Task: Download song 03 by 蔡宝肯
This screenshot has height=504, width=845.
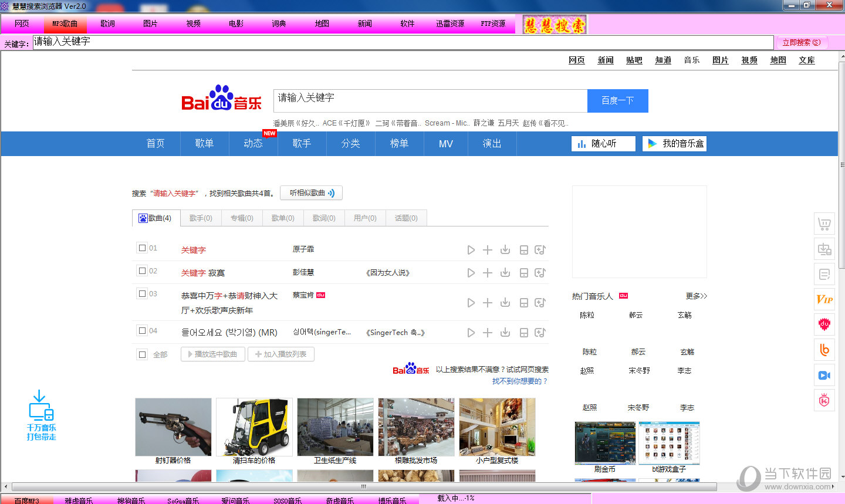Action: (505, 303)
